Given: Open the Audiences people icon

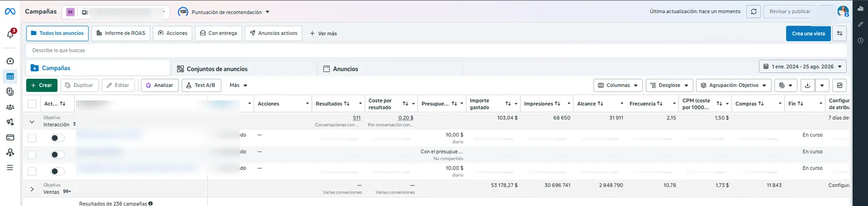Looking at the screenshot, I should pyautogui.click(x=10, y=107).
